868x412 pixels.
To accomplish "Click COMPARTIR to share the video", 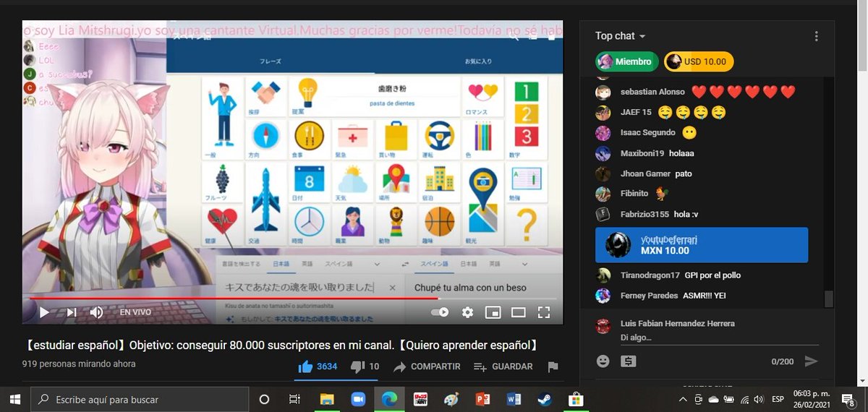I will click(427, 366).
